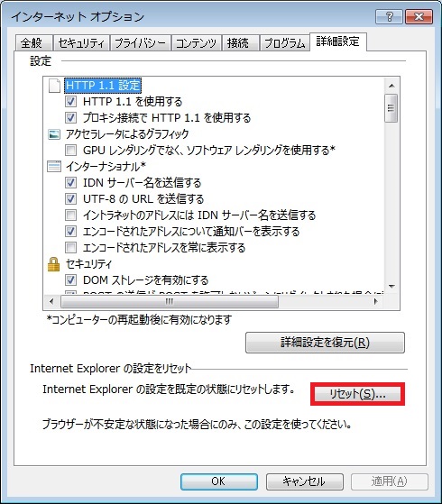The height and width of the screenshot is (504, 442).
Task: Check エンコードされたアドレスを常に表示する
Action: pos(70,248)
